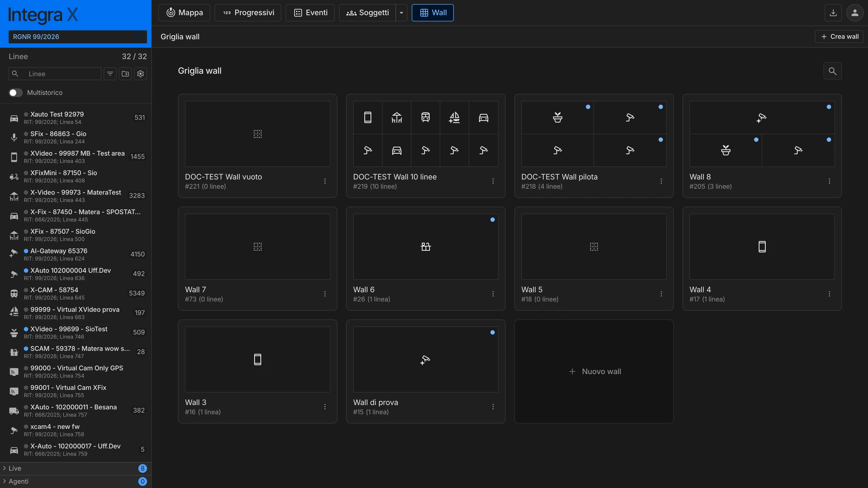Click the folder icon beside Linee search
Screen dimensions: 868x488
[x=125, y=74]
